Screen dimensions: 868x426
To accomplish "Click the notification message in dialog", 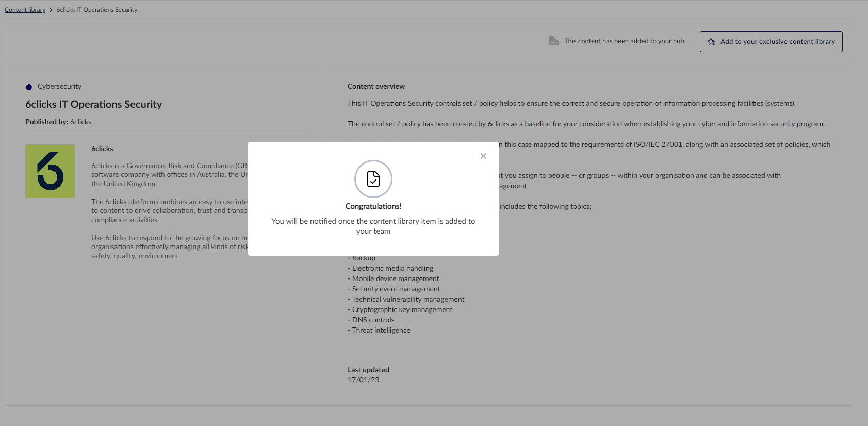I will coord(373,226).
